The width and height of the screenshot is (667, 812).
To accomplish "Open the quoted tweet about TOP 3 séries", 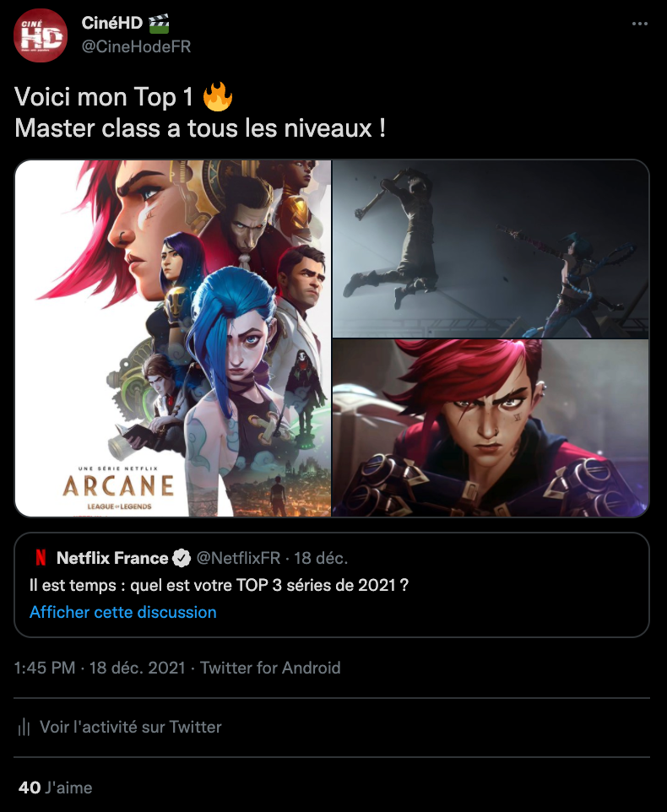I will point(332,585).
